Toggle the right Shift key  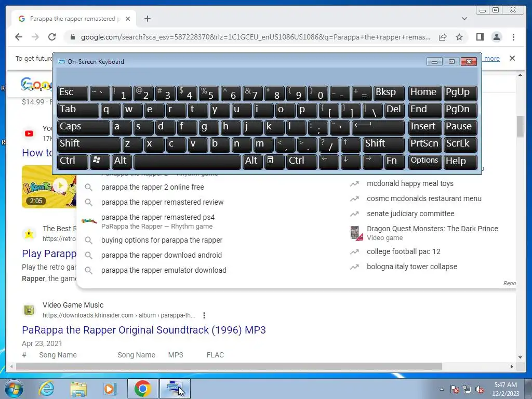383,144
